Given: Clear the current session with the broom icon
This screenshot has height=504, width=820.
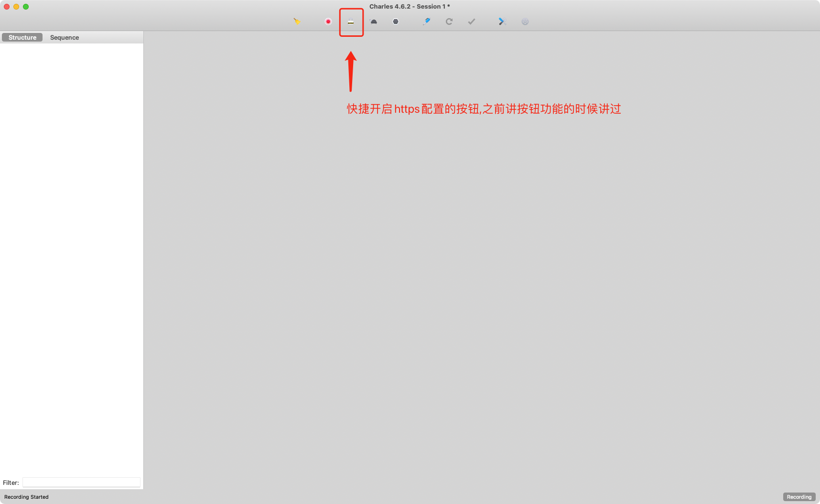Looking at the screenshot, I should click(x=297, y=21).
